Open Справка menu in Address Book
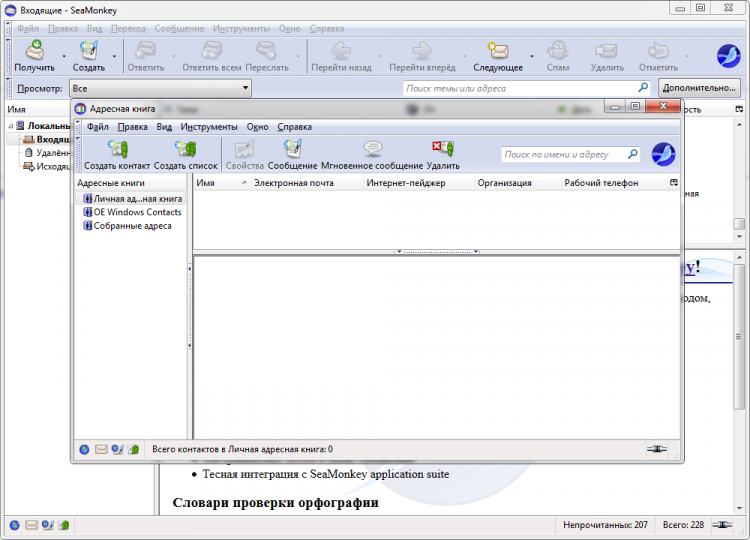The height and width of the screenshot is (540, 750). (295, 127)
